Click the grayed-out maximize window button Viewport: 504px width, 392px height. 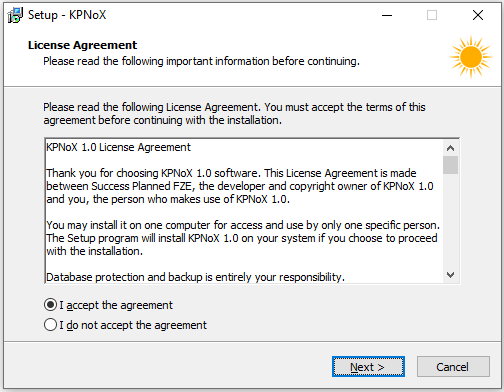point(432,15)
